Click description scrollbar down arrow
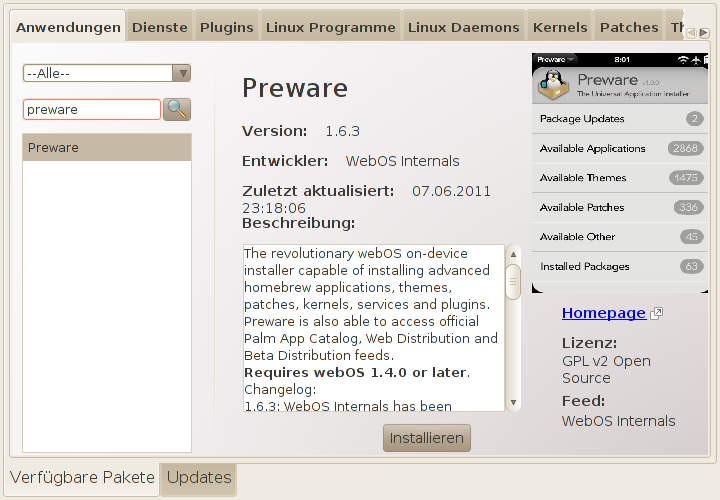Image resolution: width=720 pixels, height=500 pixels. (x=513, y=403)
